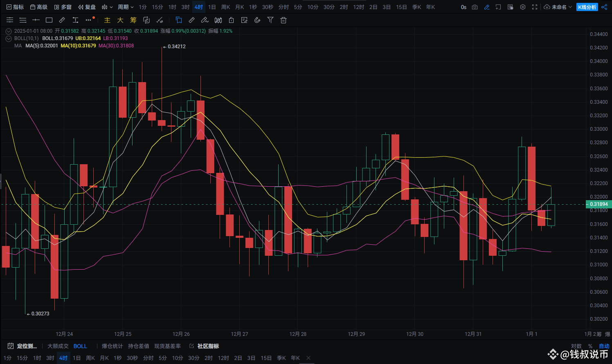The width and height of the screenshot is (612, 364).
Task: Collapse the candle info row toggle
Action: click(x=9, y=31)
